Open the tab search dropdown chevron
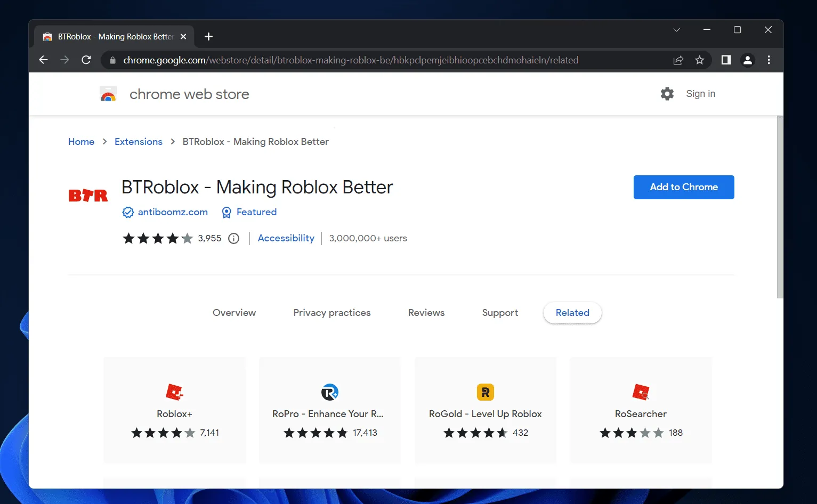The height and width of the screenshot is (504, 817). (x=677, y=30)
